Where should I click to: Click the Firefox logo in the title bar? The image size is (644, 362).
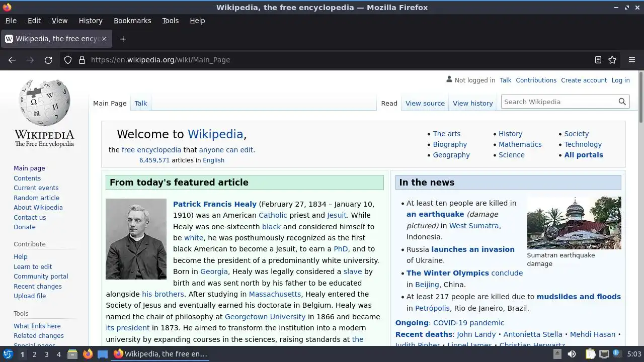point(7,7)
